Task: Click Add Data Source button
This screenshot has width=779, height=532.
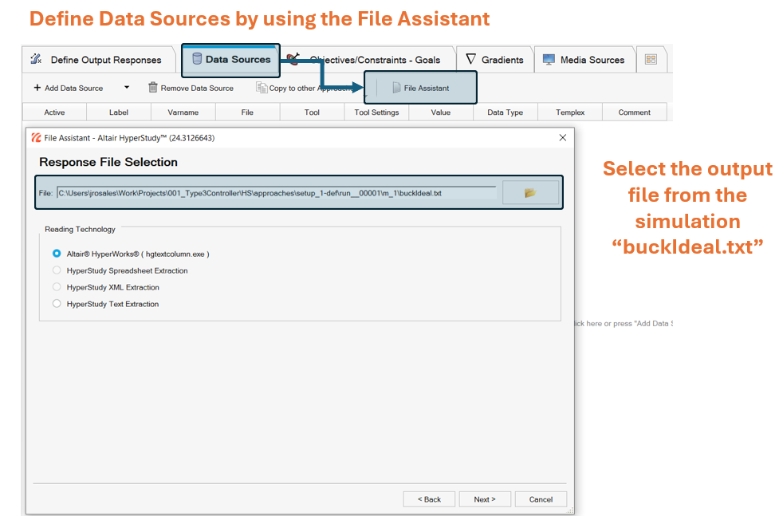Action: tap(69, 88)
